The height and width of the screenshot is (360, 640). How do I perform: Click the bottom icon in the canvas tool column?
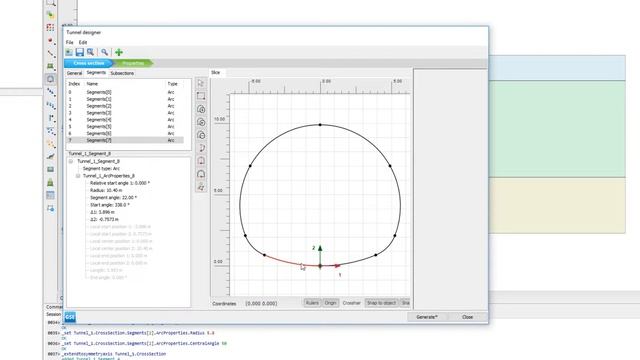(x=201, y=187)
